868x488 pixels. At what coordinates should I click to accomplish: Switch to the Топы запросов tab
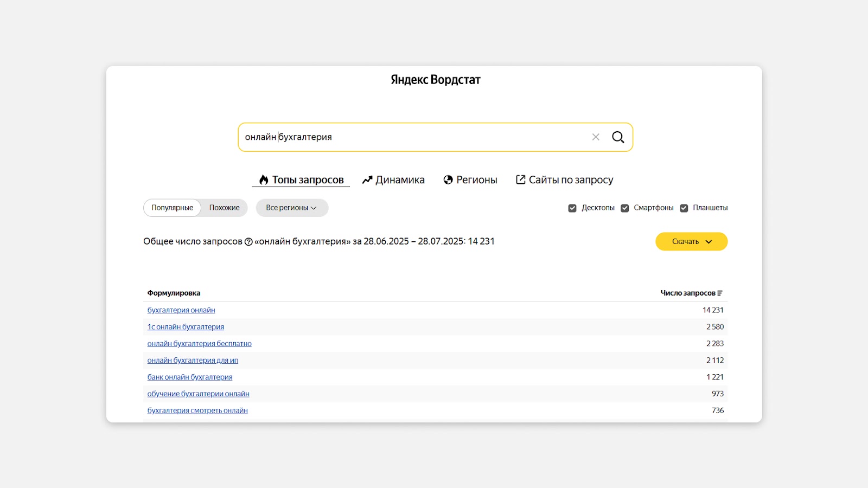301,180
